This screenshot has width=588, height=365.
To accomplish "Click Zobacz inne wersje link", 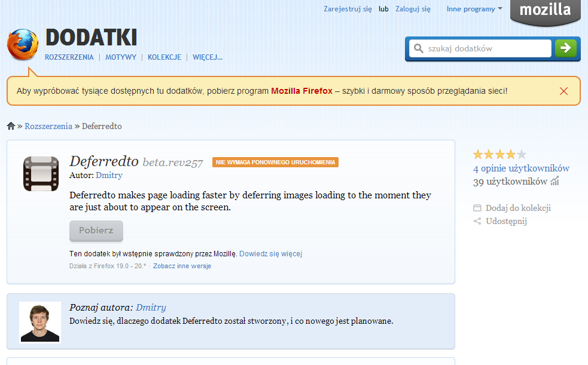I will (x=182, y=266).
